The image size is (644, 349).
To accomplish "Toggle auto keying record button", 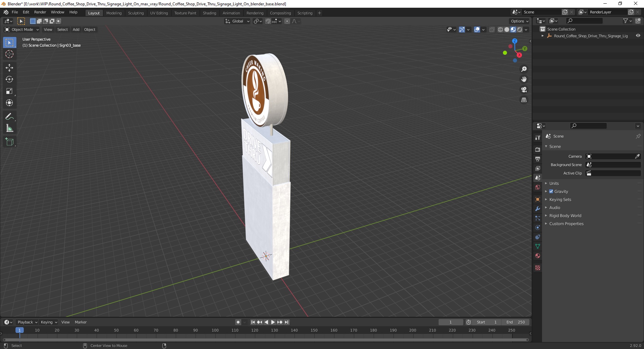I will [x=238, y=322].
